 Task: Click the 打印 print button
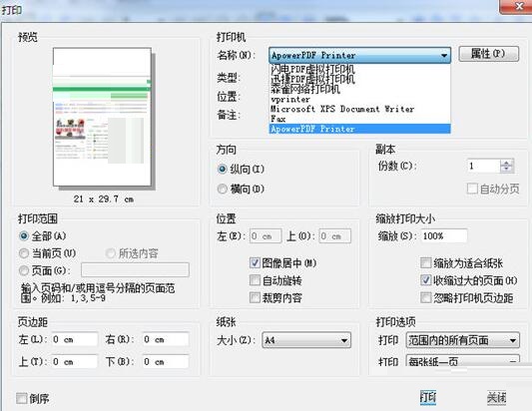tap(428, 397)
